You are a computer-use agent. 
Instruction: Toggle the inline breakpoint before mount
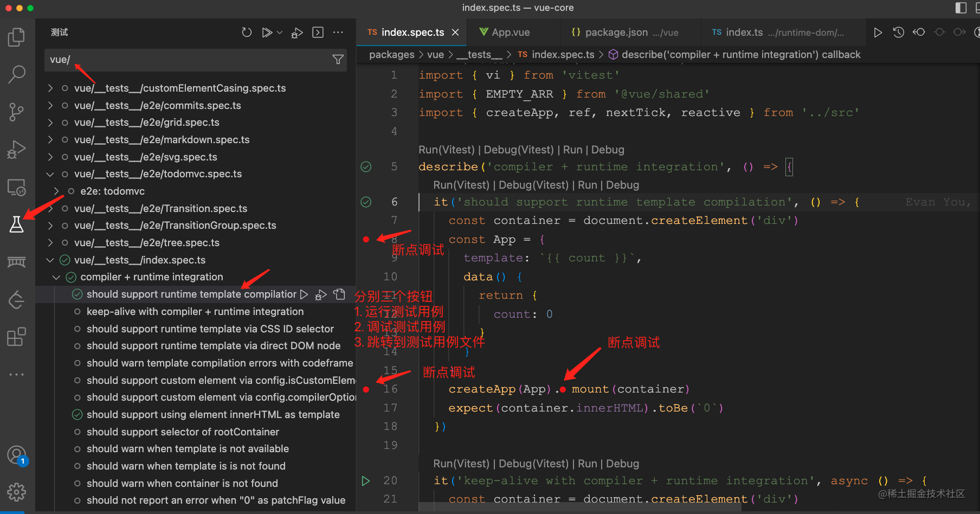point(563,389)
